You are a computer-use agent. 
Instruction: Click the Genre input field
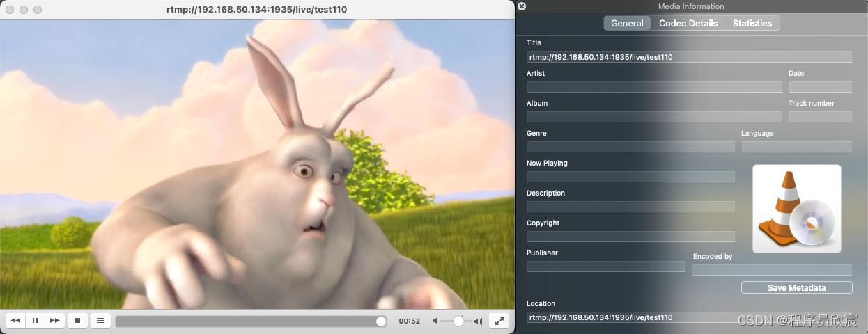[630, 147]
